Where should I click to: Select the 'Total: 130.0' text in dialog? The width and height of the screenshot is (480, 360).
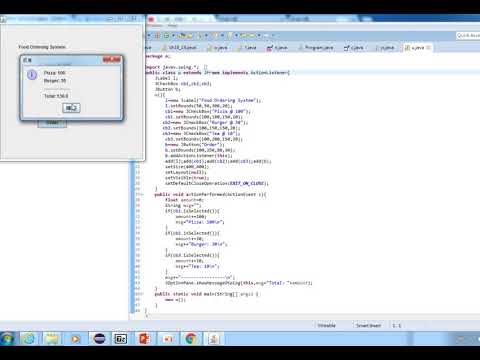[56, 96]
